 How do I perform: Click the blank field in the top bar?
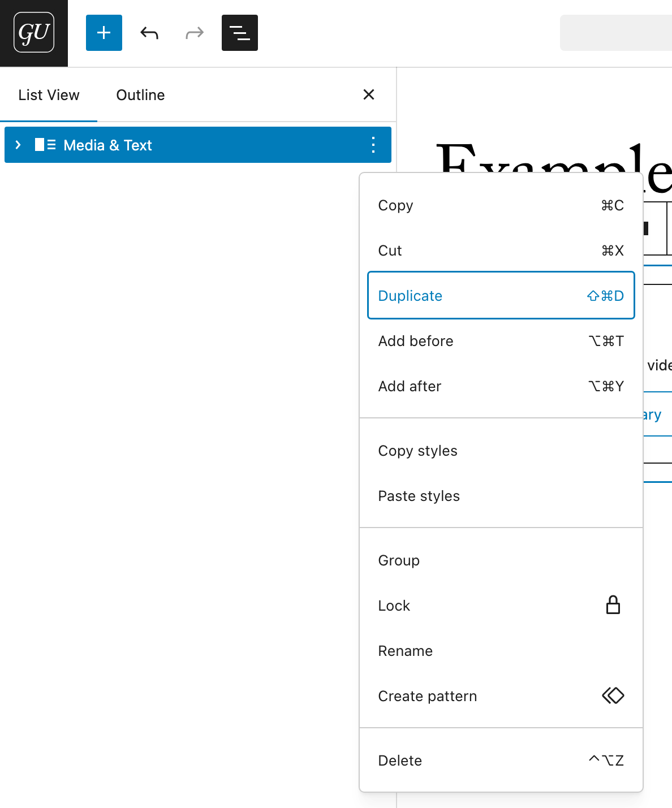[x=616, y=33]
